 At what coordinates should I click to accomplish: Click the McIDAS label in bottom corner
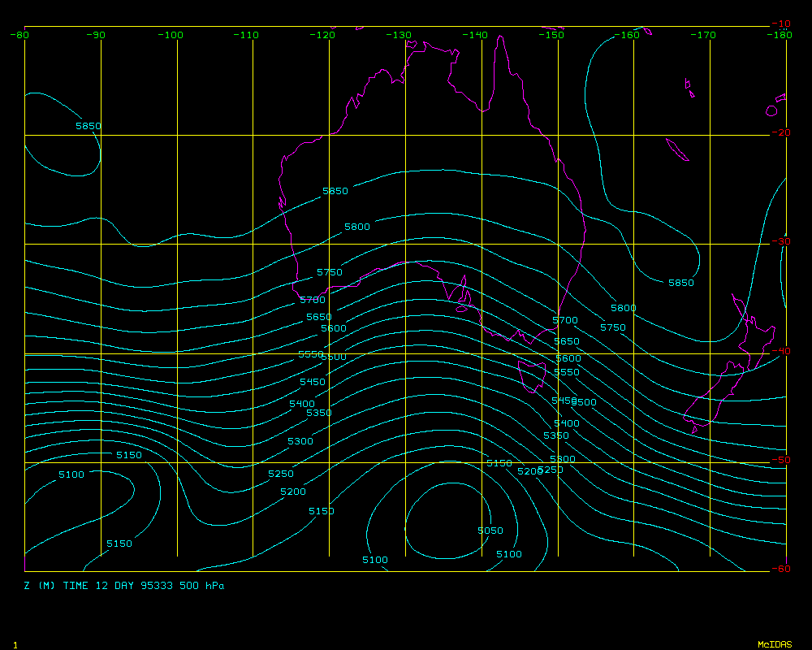tap(774, 644)
